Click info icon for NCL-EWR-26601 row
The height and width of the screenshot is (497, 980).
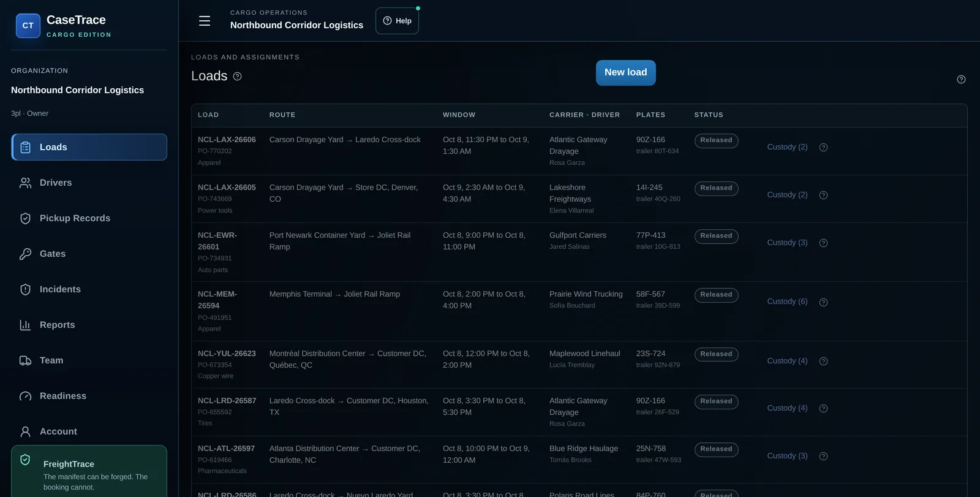pos(823,243)
